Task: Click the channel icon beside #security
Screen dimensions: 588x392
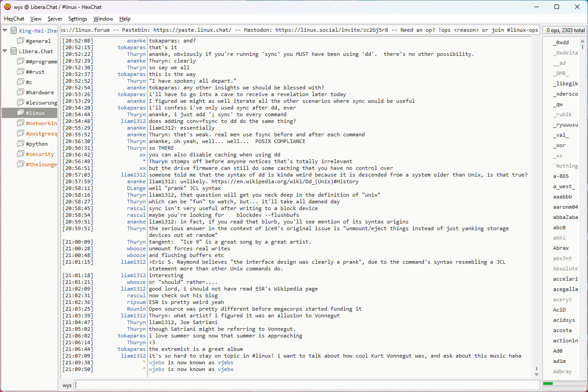Action: point(21,154)
